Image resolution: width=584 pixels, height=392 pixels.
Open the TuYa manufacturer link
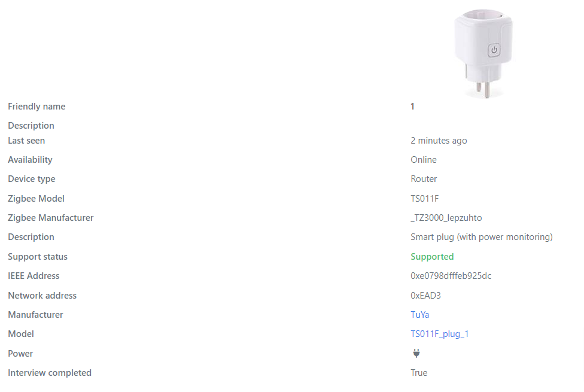click(419, 314)
